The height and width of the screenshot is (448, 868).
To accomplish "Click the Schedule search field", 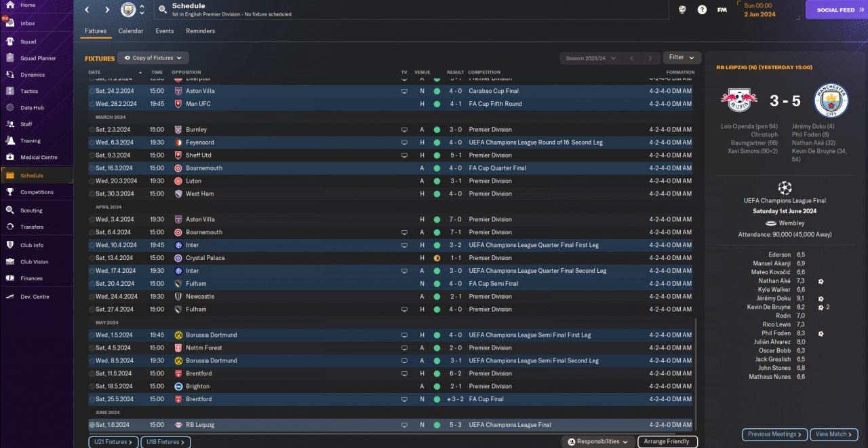I will [411, 10].
